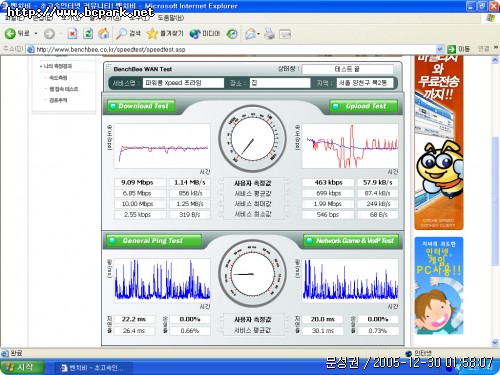Image resolution: width=500 pixels, height=375 pixels.
Task: Click the service name field next to 서비스명
Action: pyautogui.click(x=183, y=83)
